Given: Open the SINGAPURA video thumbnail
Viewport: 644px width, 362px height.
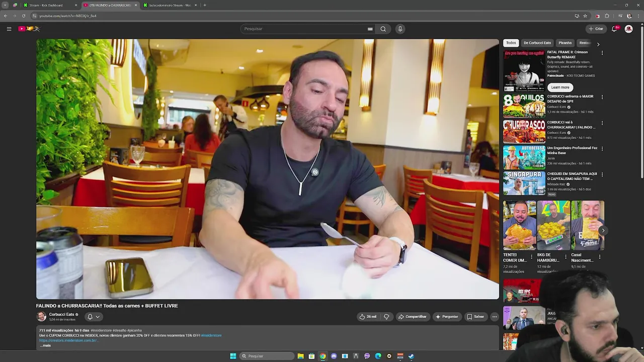Looking at the screenshot, I should pos(524,183).
